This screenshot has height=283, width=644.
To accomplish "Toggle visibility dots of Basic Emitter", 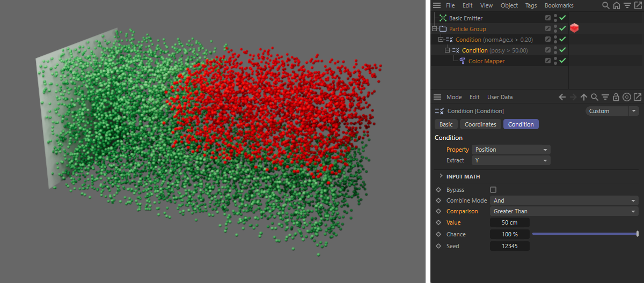I will pos(555,18).
